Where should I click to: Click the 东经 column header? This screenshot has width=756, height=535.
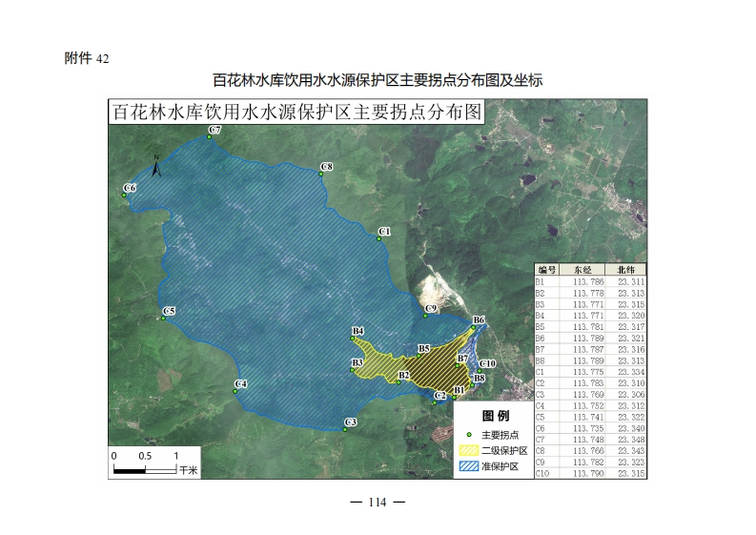tap(582, 271)
